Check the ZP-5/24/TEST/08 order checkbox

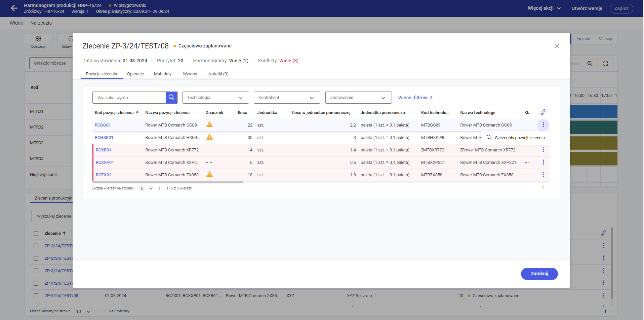point(36,296)
